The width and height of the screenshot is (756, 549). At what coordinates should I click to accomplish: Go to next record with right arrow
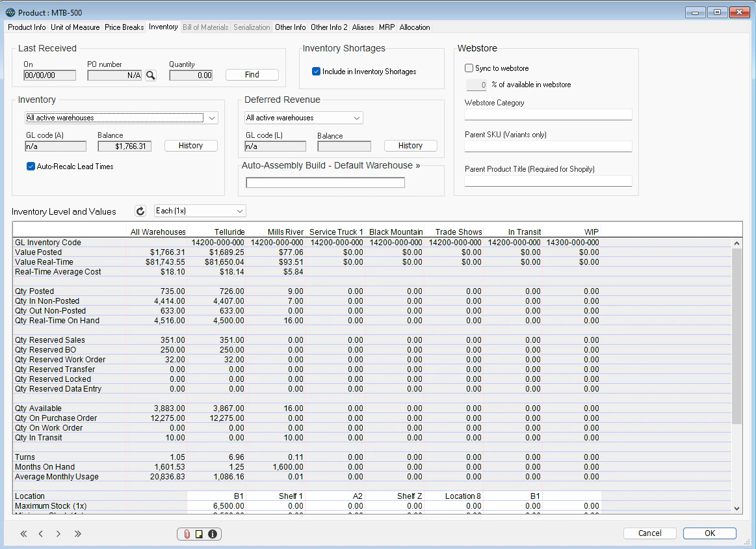58,533
